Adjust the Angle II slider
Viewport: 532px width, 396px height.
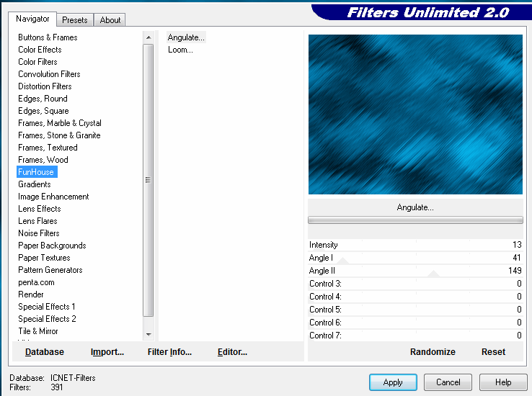click(x=433, y=274)
